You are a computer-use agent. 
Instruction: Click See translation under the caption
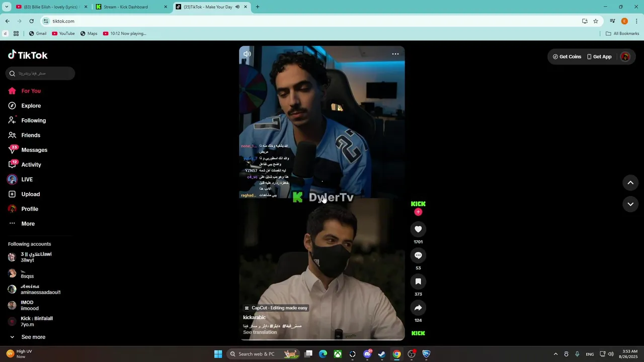(260, 332)
